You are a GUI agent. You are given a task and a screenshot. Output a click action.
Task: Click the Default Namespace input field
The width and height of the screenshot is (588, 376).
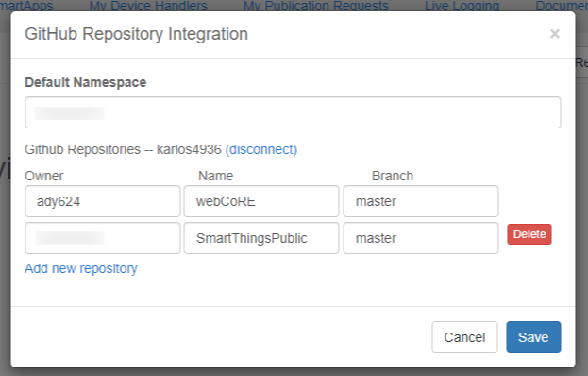point(293,112)
